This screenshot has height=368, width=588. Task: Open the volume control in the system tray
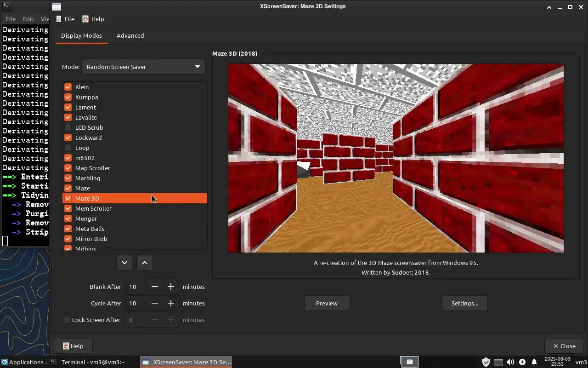coord(510,362)
